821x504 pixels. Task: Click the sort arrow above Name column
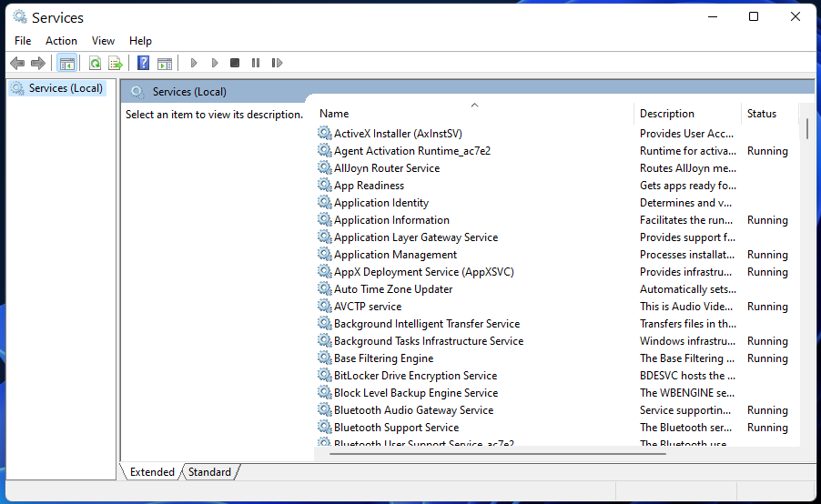pyautogui.click(x=474, y=106)
